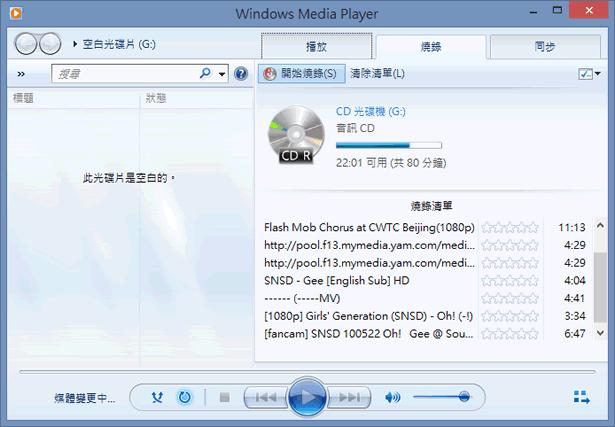Image resolution: width=615 pixels, height=427 pixels.
Task: Clear the burn list with 清除清單(L)
Action: click(x=377, y=73)
